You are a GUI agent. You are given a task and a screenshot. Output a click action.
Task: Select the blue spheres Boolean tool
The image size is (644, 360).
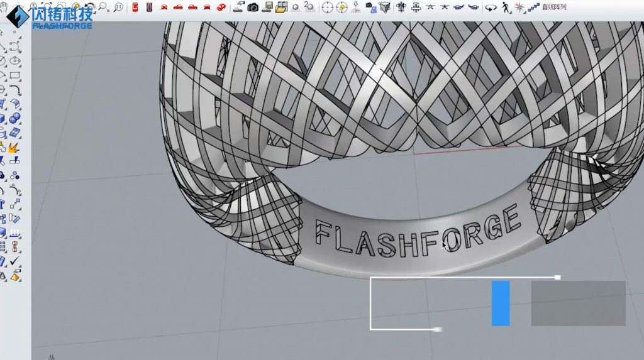coord(15,119)
